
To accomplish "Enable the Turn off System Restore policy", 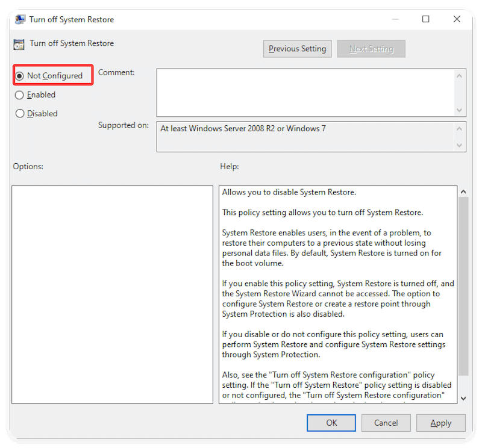I will pyautogui.click(x=19, y=95).
